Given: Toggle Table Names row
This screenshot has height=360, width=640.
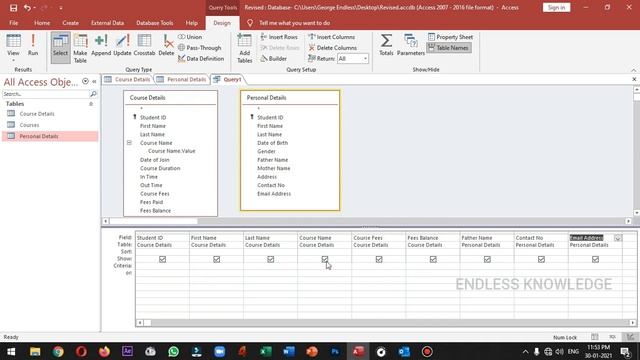Looking at the screenshot, I should tap(448, 48).
